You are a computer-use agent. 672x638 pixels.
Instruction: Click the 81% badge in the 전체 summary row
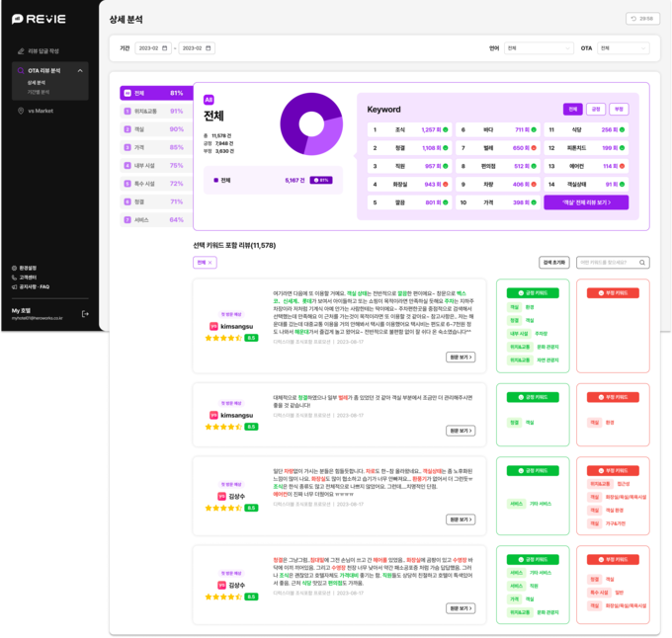click(321, 181)
